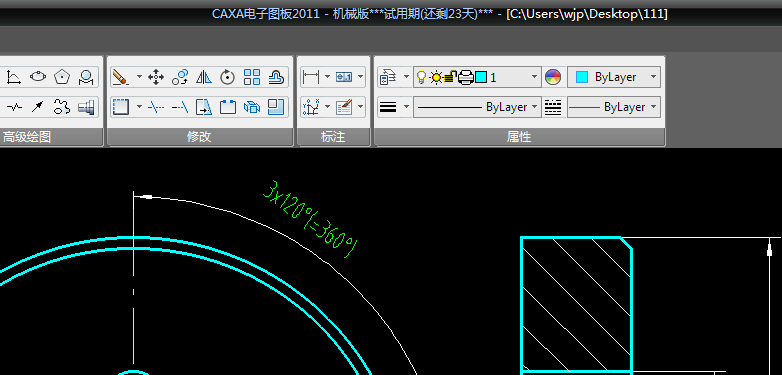
Task: Click the annotation edit table icon
Action: pyautogui.click(x=344, y=107)
